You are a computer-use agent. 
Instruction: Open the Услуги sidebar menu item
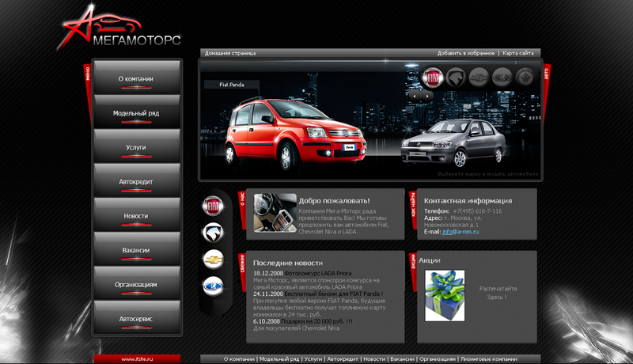[136, 146]
